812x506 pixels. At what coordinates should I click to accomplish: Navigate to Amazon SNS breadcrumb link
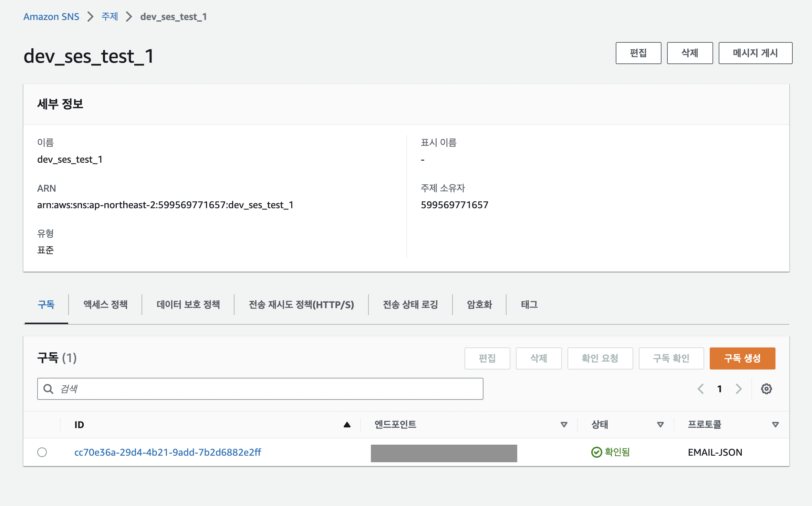coord(51,17)
